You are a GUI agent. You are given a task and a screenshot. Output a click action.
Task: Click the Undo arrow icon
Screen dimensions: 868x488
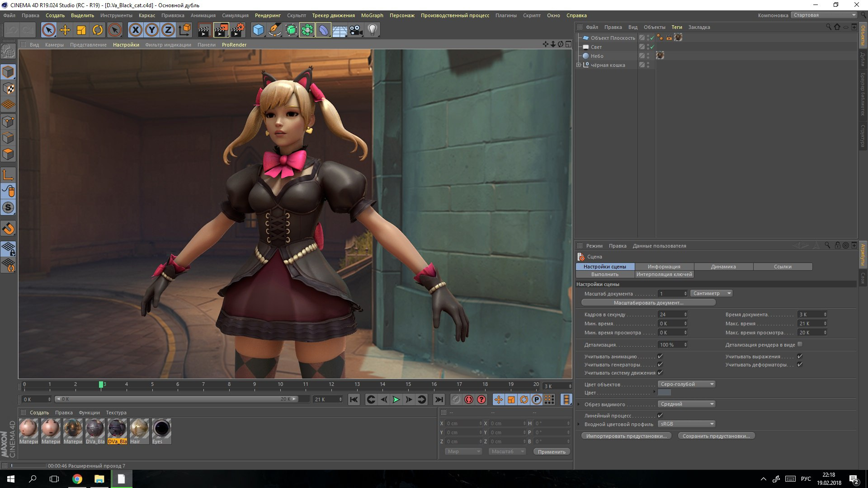click(12, 30)
